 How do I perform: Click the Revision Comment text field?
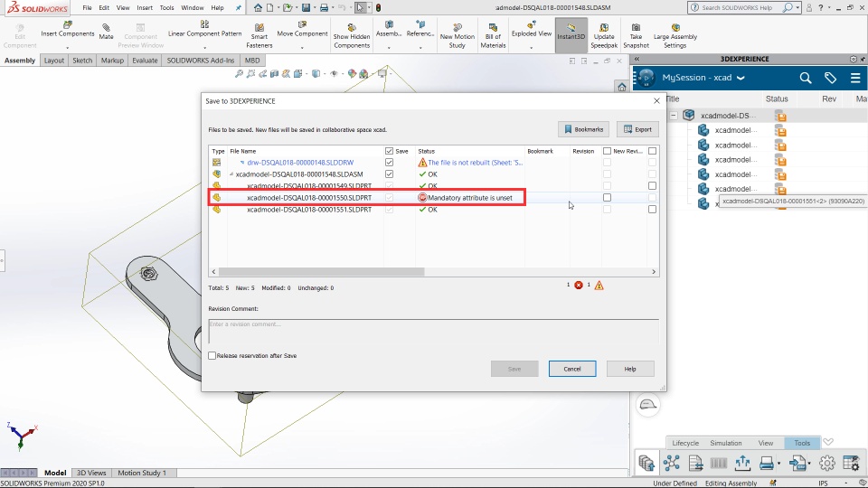[x=433, y=331]
